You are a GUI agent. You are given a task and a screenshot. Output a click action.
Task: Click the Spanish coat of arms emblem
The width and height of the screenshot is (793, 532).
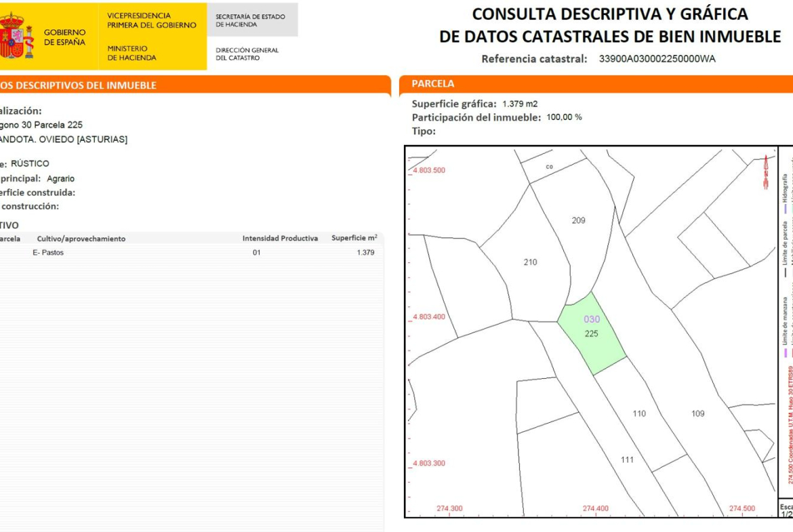coord(15,36)
